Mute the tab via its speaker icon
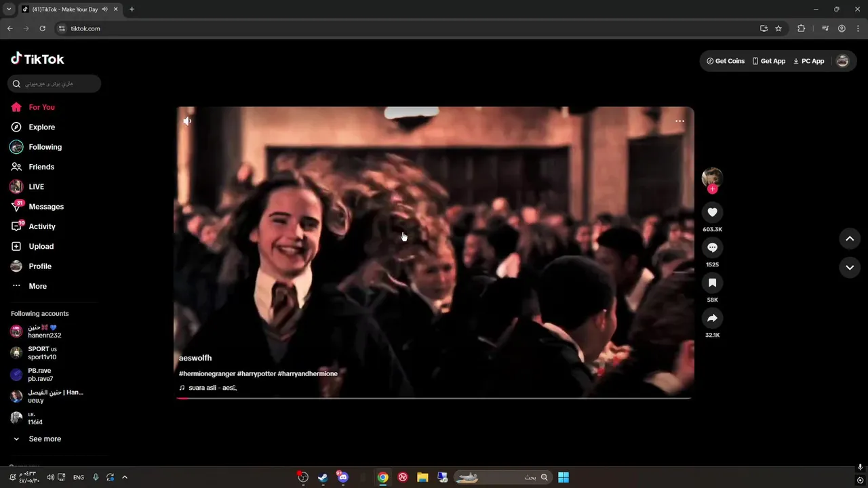 [x=105, y=9]
